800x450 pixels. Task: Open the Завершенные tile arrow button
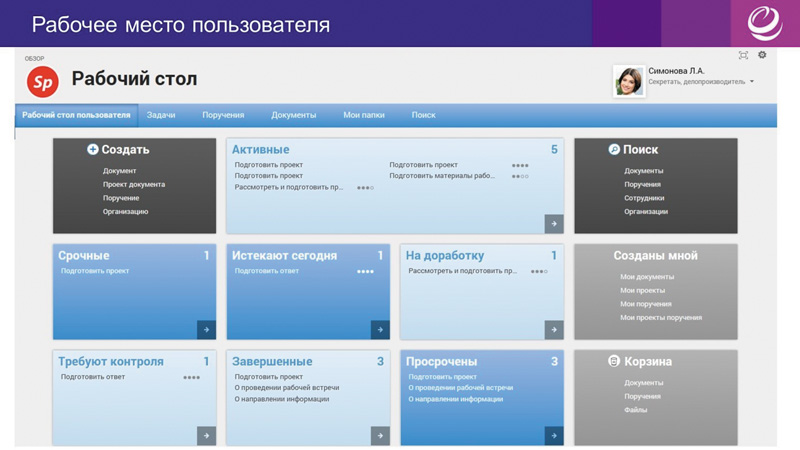click(380, 436)
